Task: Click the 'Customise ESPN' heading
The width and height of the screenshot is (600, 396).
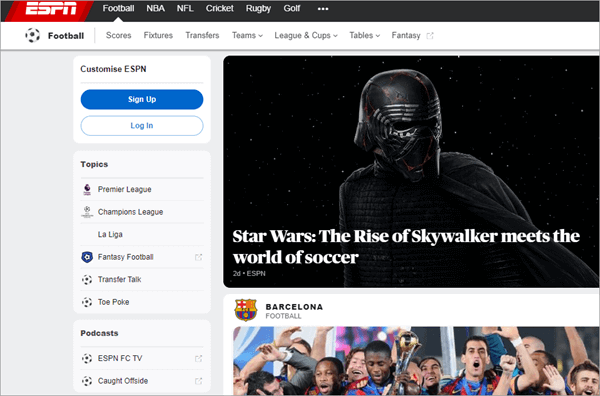Action: coord(113,69)
